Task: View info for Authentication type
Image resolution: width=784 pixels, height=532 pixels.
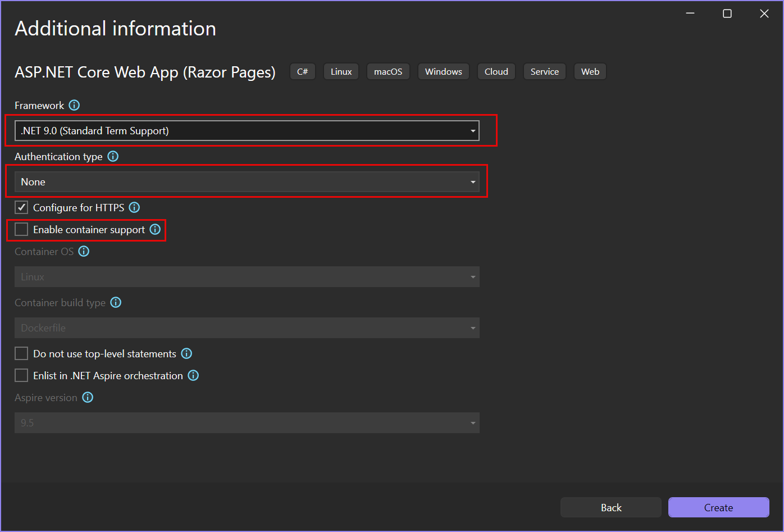Action: (113, 156)
